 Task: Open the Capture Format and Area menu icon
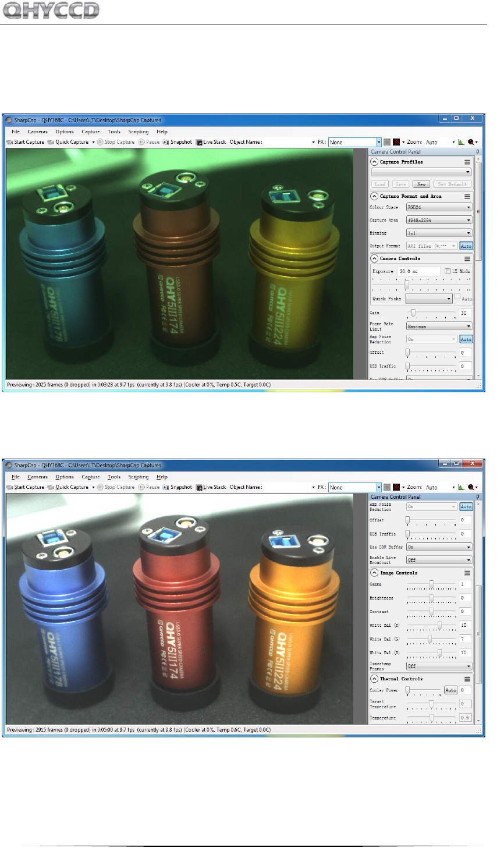(467, 197)
